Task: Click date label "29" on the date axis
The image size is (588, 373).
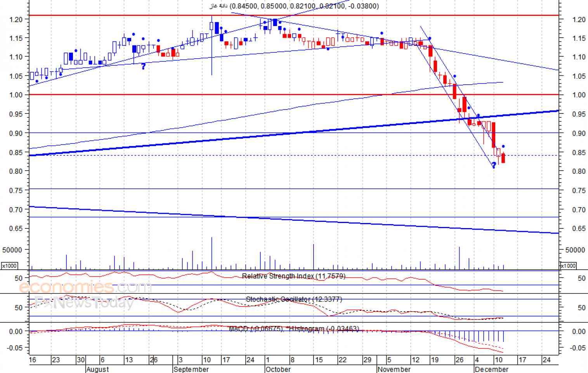Action: [x=367, y=360]
